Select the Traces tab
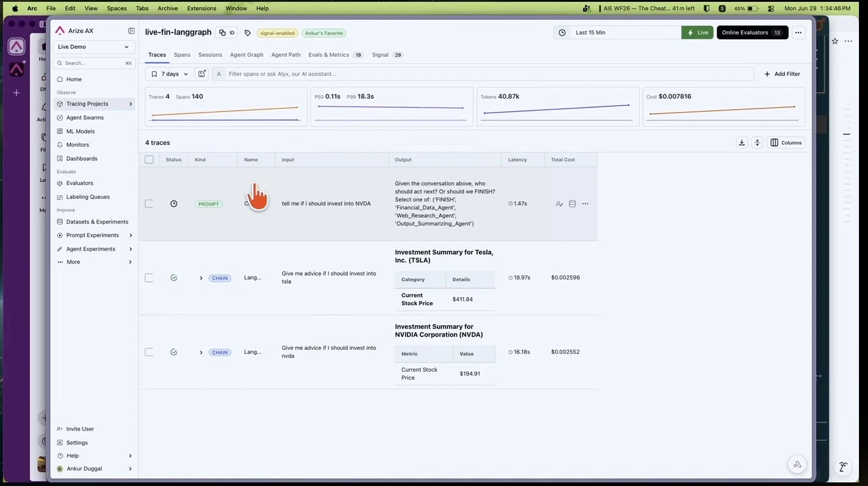The height and width of the screenshot is (486, 868). pos(157,55)
